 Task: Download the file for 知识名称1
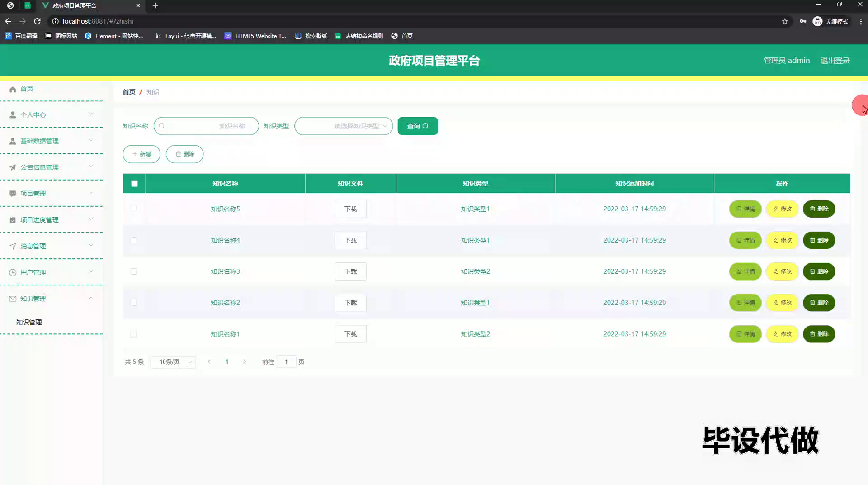351,334
